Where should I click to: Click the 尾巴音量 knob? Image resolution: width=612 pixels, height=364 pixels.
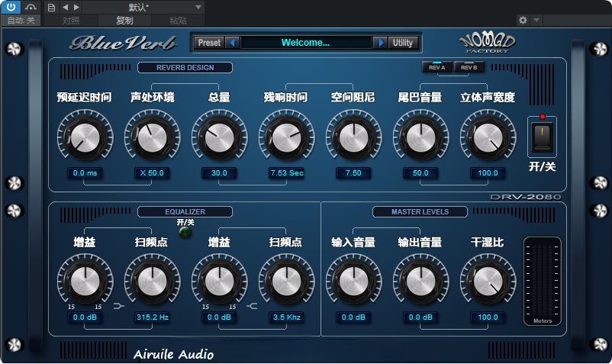[x=420, y=137]
